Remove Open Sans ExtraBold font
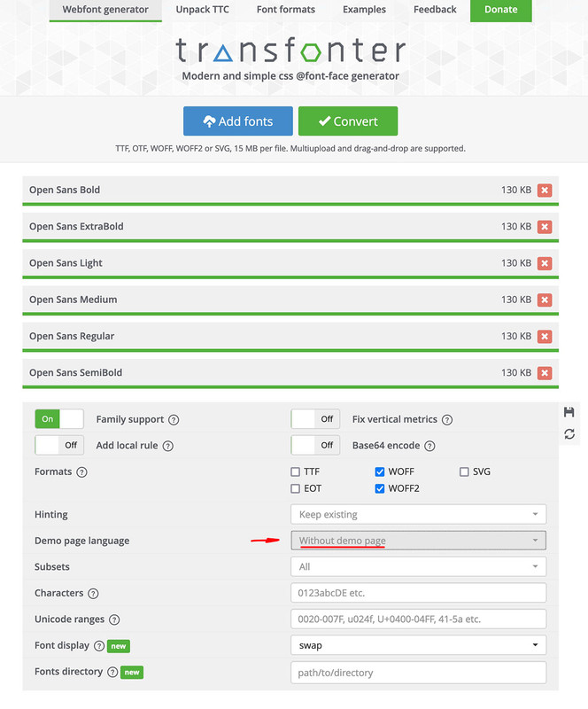This screenshot has width=588, height=709. tap(545, 227)
